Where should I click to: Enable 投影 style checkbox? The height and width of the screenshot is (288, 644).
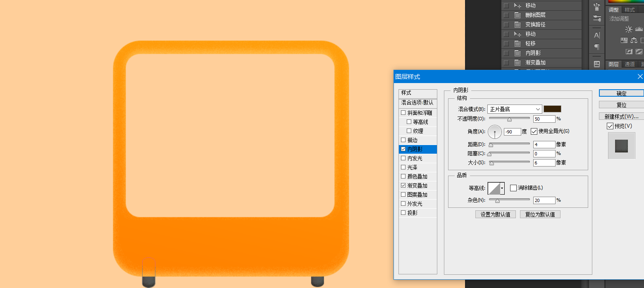(x=403, y=213)
